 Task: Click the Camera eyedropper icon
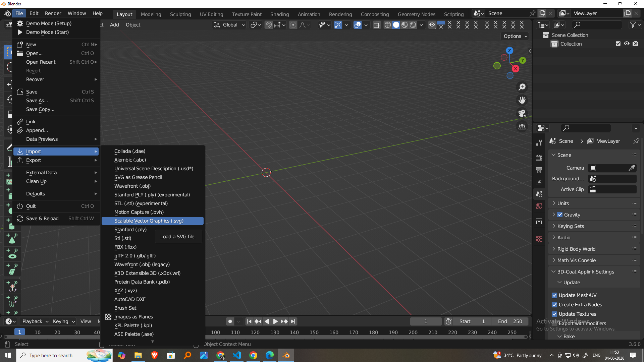[x=632, y=168]
